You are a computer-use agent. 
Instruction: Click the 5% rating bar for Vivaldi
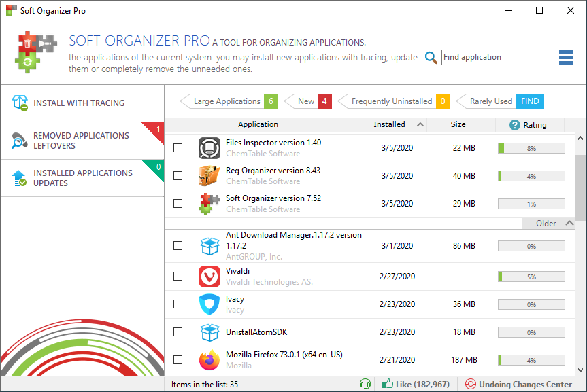[x=531, y=277]
